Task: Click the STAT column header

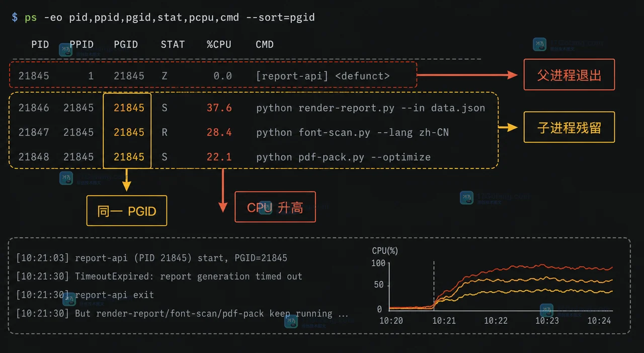Action: click(x=173, y=44)
